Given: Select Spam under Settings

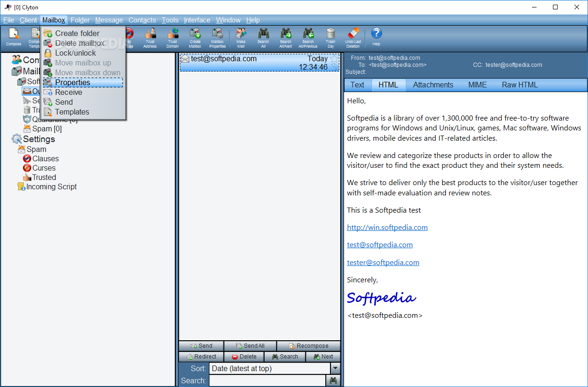Looking at the screenshot, I should [x=32, y=150].
